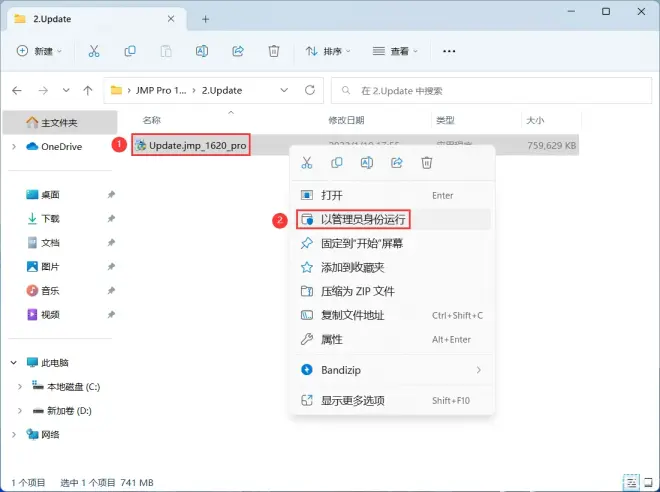Sort by 大小 column header
Screen dimensions: 660x492
coord(535,120)
